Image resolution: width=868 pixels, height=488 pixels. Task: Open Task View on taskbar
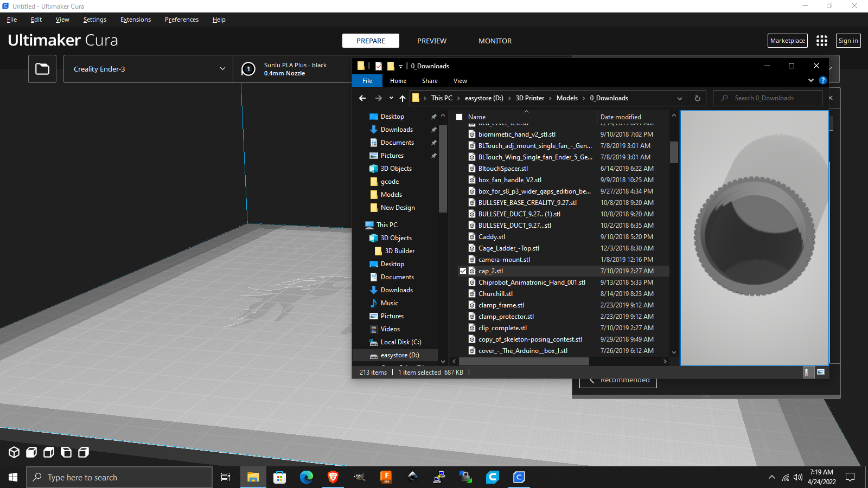(x=226, y=477)
